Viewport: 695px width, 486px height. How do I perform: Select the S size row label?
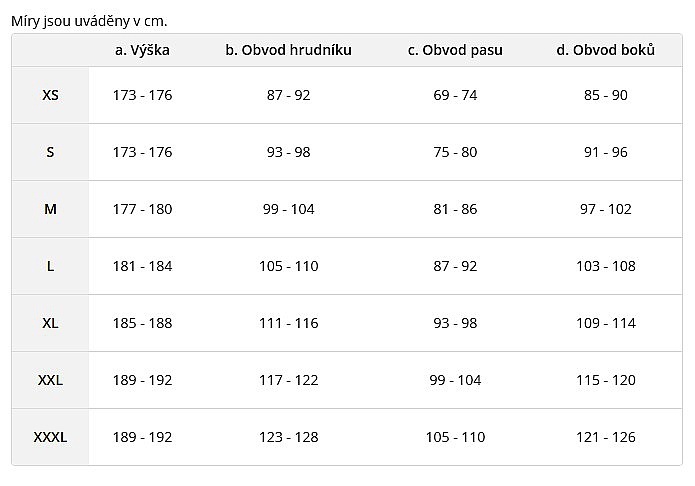coord(51,152)
